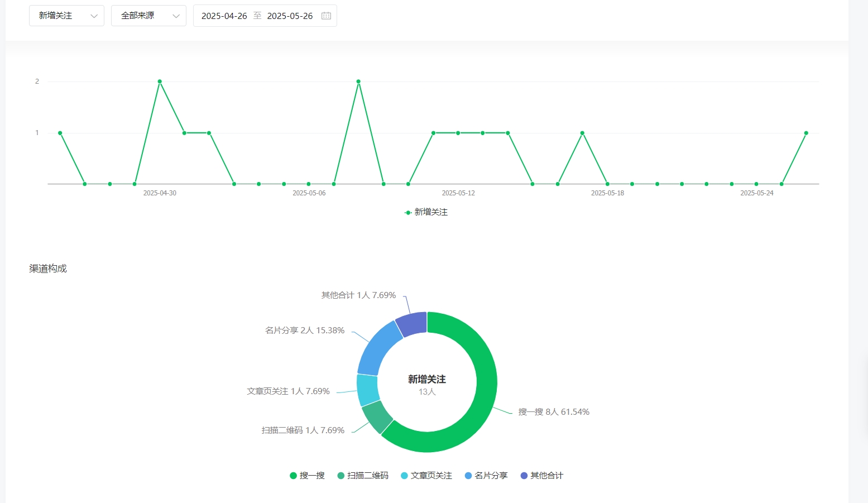Viewport: 868px width, 503px height.
Task: Click the first peak data point at 2025-04-30
Action: (x=160, y=82)
